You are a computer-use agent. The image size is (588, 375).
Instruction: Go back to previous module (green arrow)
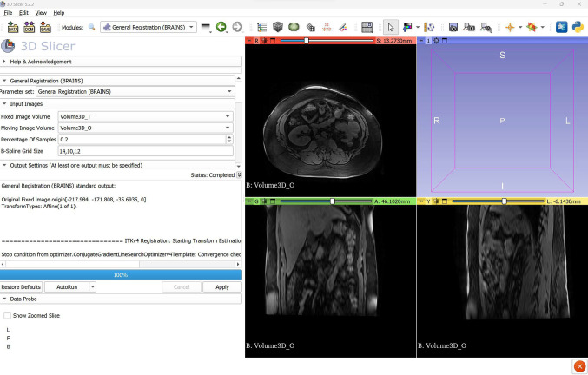(221, 28)
